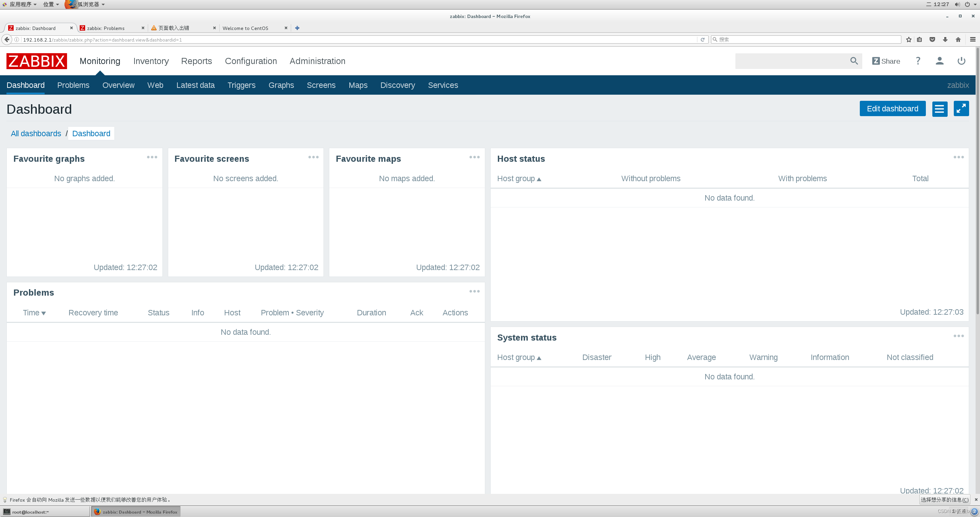Click the site info icon in URL bar

click(x=17, y=40)
